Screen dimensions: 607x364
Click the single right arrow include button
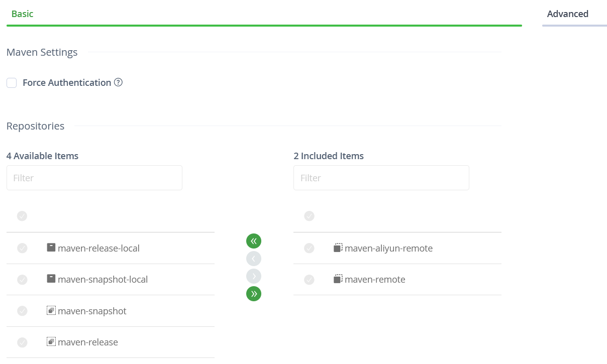tap(254, 276)
